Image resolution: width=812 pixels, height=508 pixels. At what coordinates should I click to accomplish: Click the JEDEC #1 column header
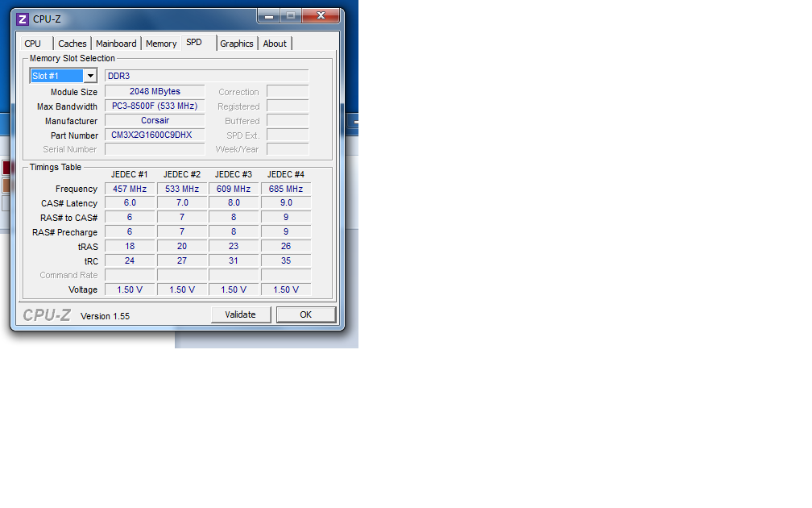point(130,174)
